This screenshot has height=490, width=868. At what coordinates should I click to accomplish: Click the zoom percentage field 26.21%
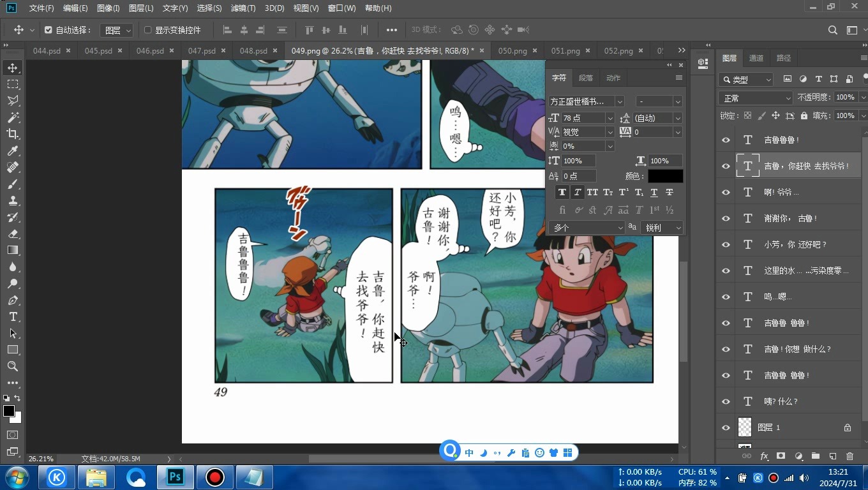click(x=41, y=459)
